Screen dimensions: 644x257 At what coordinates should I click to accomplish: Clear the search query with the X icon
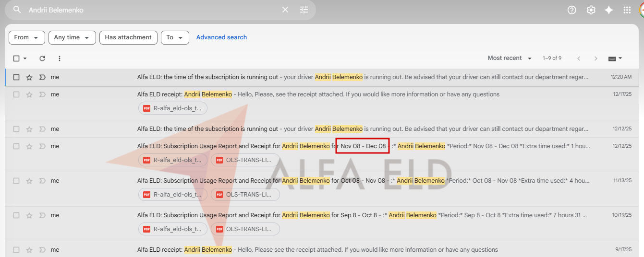point(285,10)
